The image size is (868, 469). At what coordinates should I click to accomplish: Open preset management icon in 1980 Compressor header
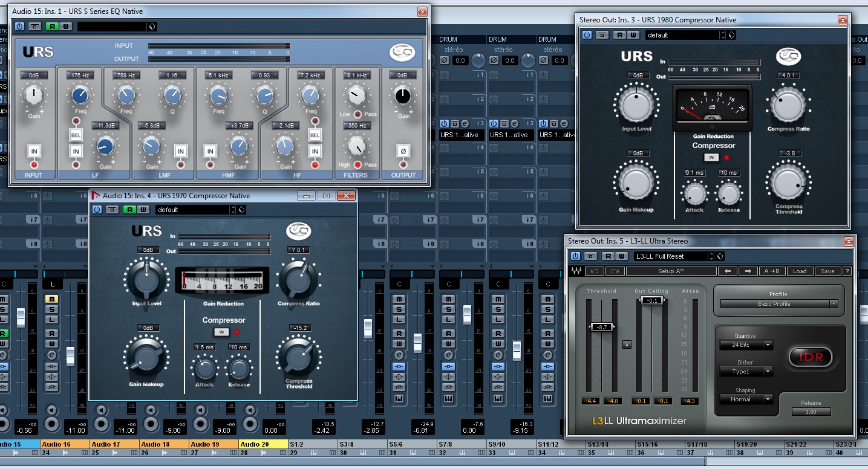[x=733, y=35]
